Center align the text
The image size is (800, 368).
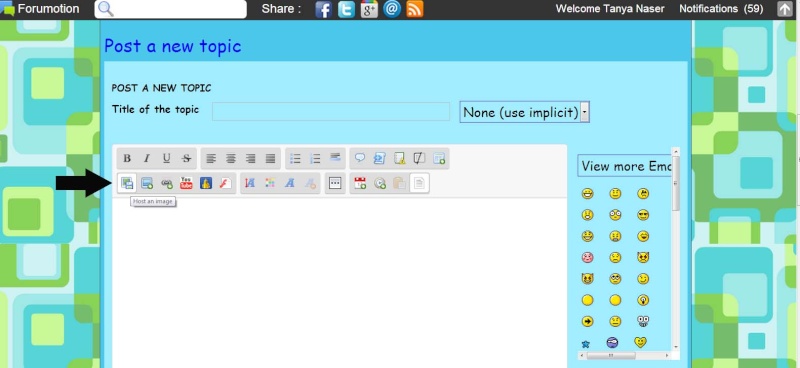click(x=231, y=159)
